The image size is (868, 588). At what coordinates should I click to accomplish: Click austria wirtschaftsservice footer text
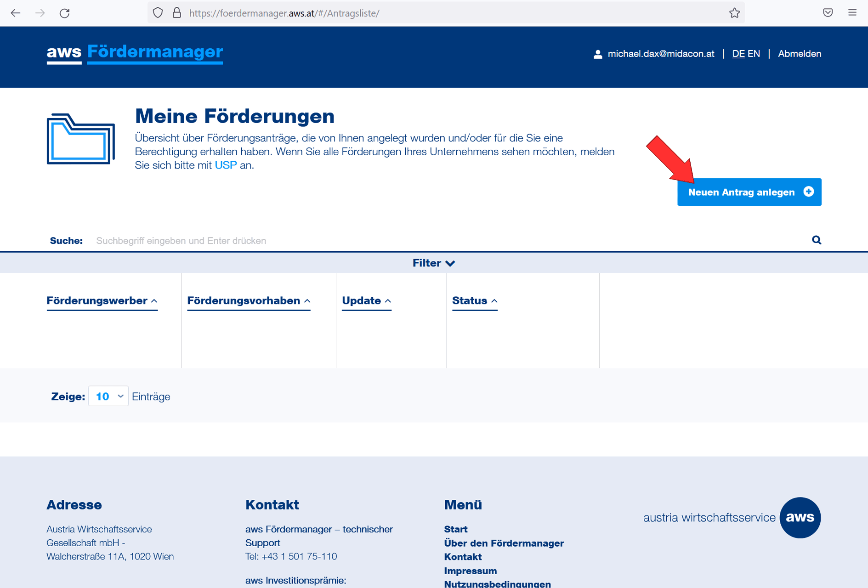tap(709, 518)
